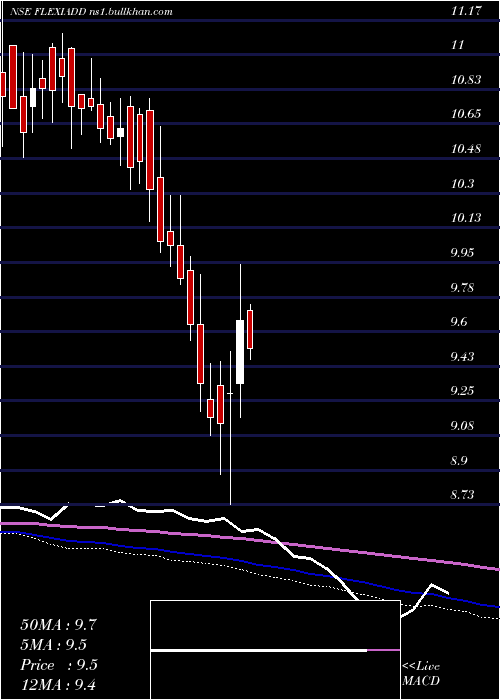Click the 10.3 price axis label
This screenshot has width=500, height=700.
[462, 183]
